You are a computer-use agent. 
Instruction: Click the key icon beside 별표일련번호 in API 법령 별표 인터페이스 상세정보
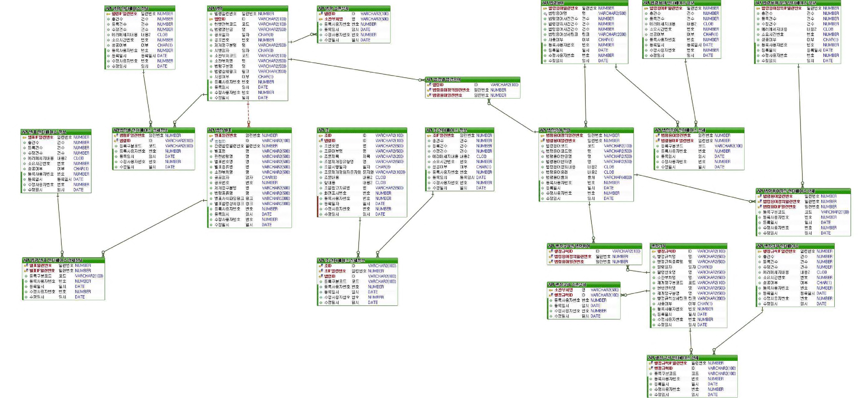click(x=26, y=266)
